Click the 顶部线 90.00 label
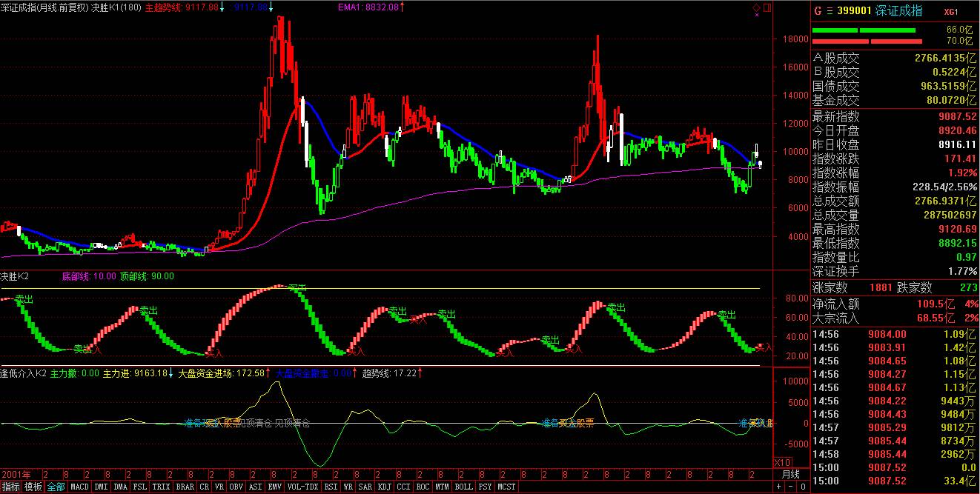Viewport: 980px width, 494px height. (x=147, y=276)
